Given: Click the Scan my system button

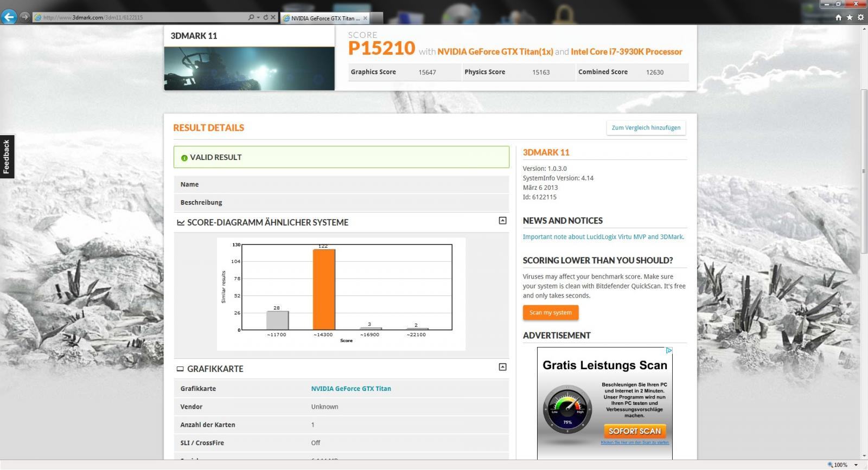Looking at the screenshot, I should coord(551,313).
